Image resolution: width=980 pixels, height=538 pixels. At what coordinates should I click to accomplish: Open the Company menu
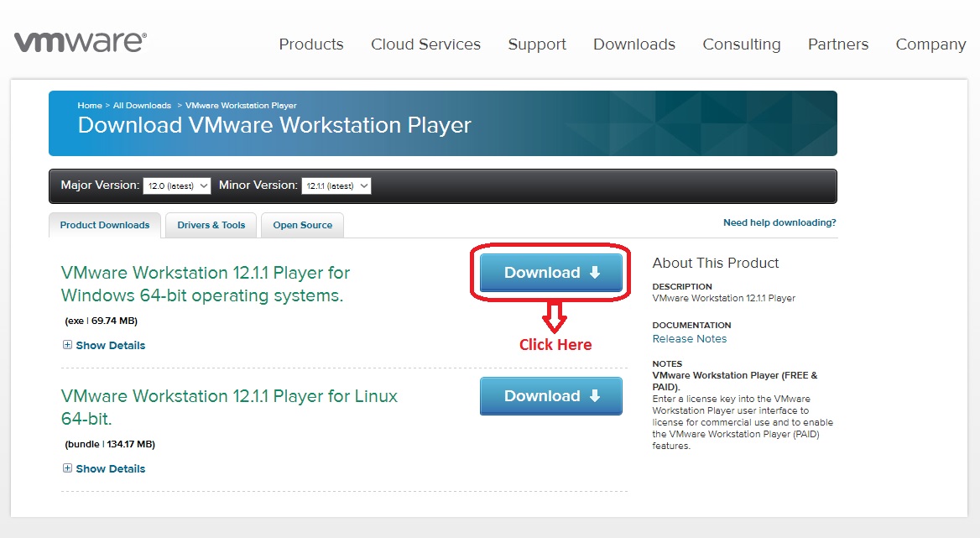point(930,44)
